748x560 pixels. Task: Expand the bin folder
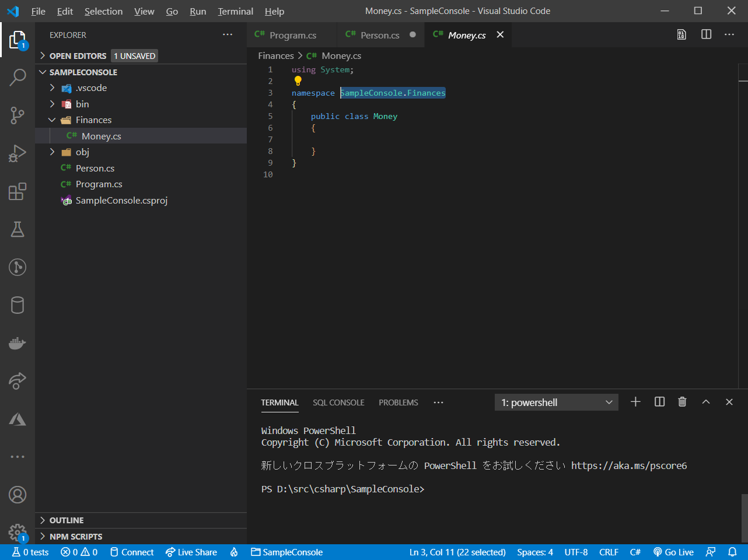[141, 104]
